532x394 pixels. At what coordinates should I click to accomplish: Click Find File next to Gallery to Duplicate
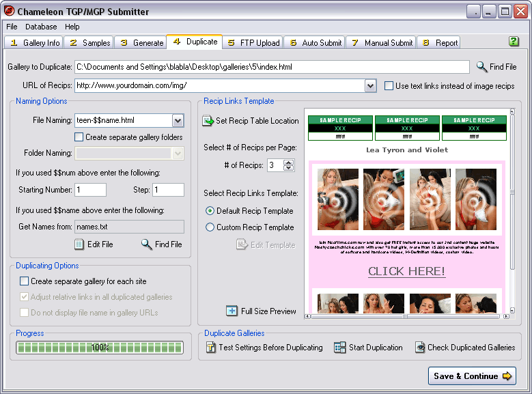503,67
